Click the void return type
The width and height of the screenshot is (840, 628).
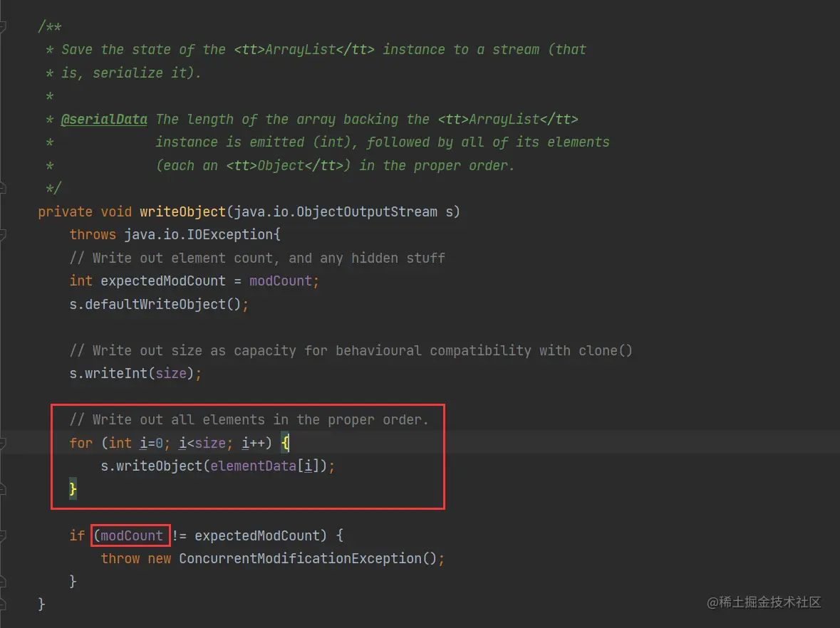116,211
